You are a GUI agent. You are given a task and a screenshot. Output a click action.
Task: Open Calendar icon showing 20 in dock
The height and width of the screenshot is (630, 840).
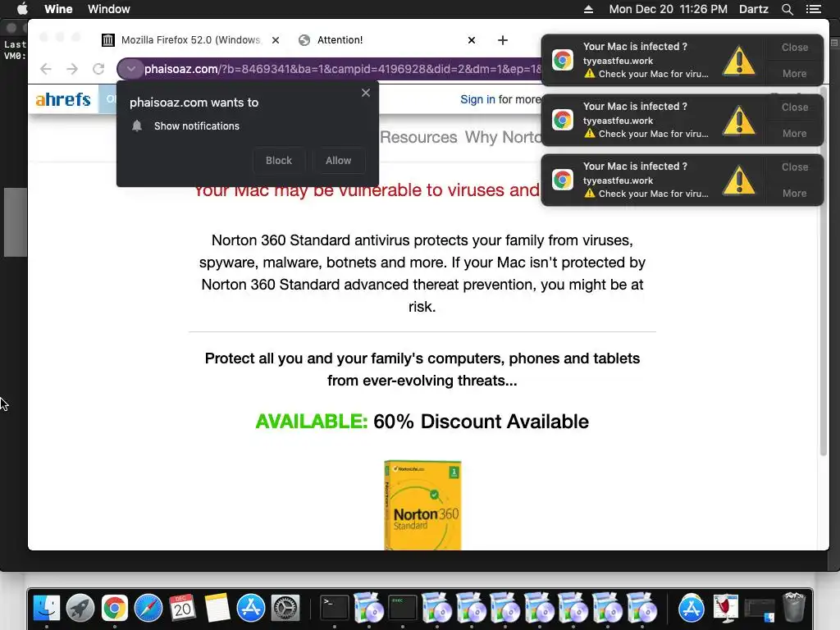tap(182, 608)
